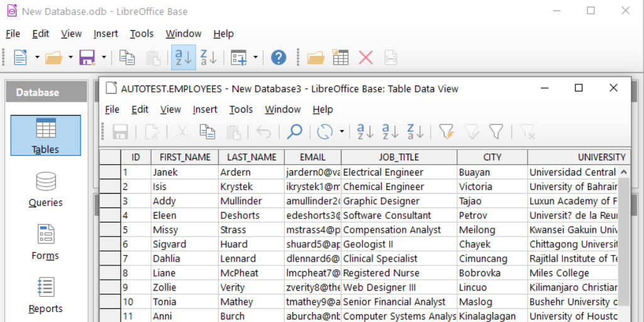Select Reports in Database pane

[45, 296]
